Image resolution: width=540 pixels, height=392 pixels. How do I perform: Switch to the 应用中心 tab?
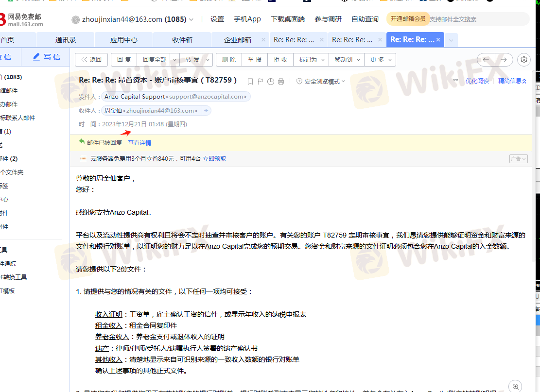pyautogui.click(x=123, y=40)
